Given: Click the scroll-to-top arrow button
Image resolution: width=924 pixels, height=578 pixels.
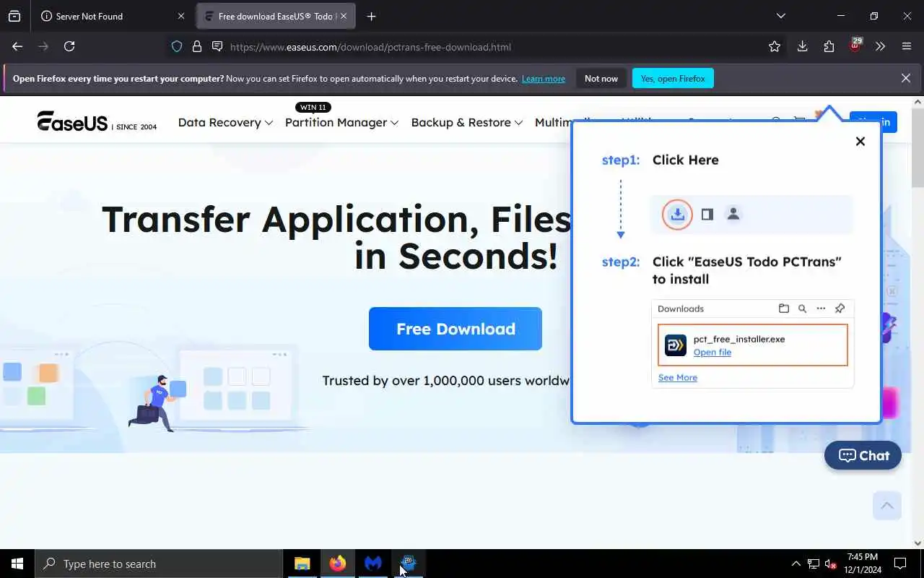Looking at the screenshot, I should pyautogui.click(x=887, y=505).
